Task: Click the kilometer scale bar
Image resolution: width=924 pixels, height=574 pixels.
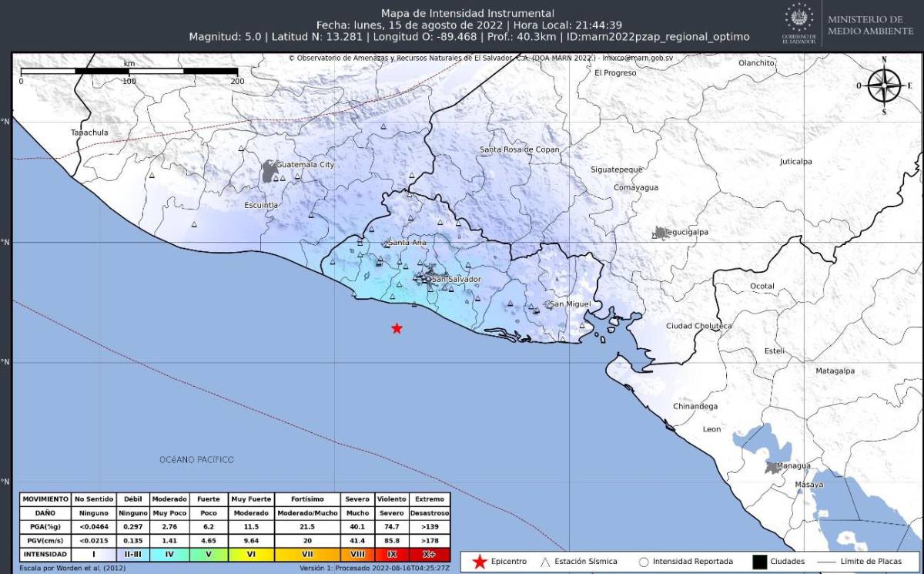Action: click(129, 71)
